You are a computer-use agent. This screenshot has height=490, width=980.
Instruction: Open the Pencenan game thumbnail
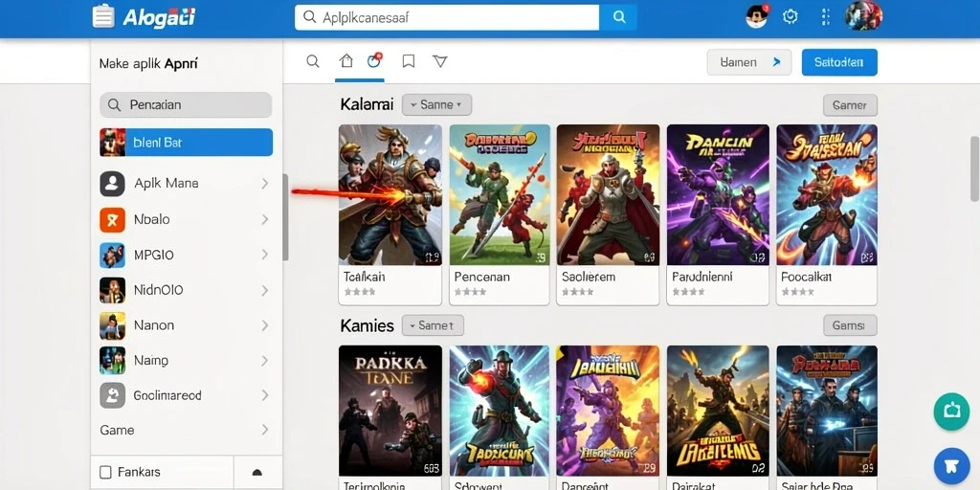pos(500,195)
